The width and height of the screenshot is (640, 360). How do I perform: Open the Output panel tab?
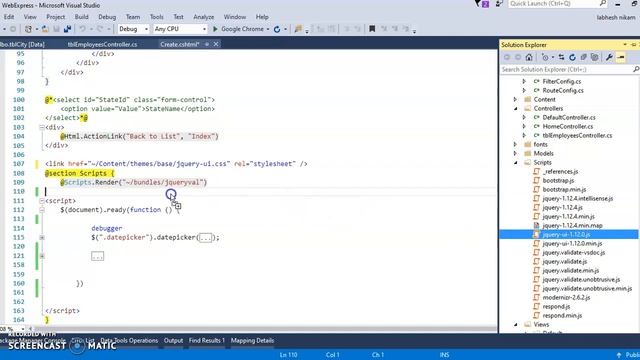tap(173, 340)
